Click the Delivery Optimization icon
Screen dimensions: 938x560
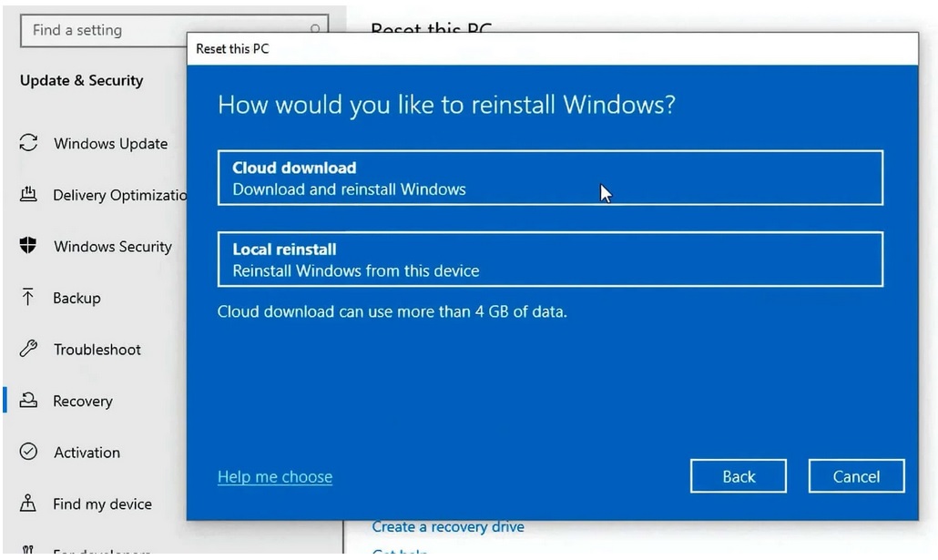(28, 194)
